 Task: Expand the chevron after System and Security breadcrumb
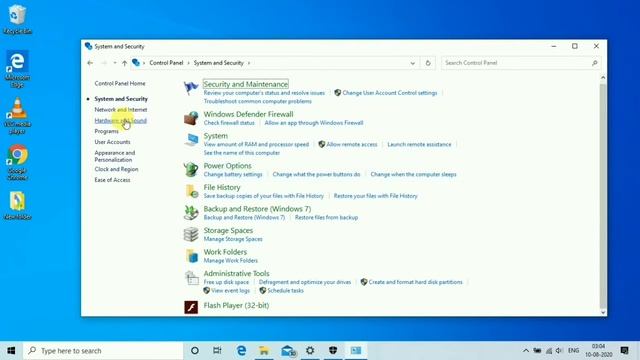tap(249, 63)
